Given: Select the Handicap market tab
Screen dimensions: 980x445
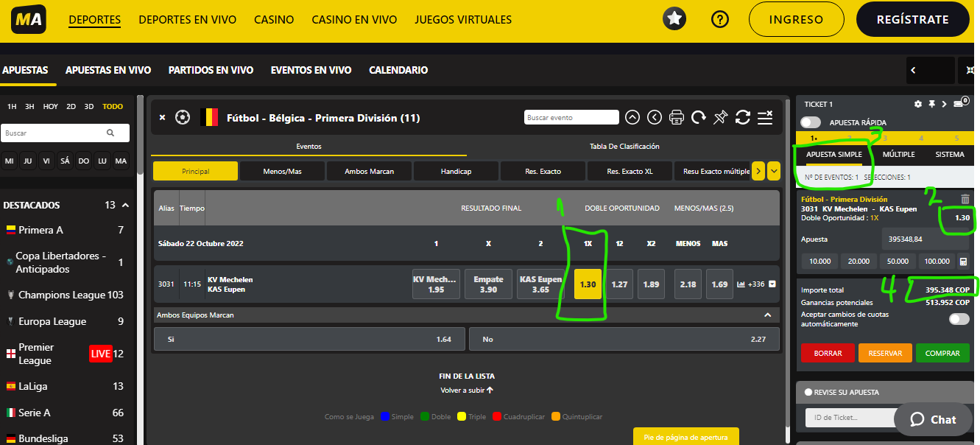Looking at the screenshot, I should (456, 171).
